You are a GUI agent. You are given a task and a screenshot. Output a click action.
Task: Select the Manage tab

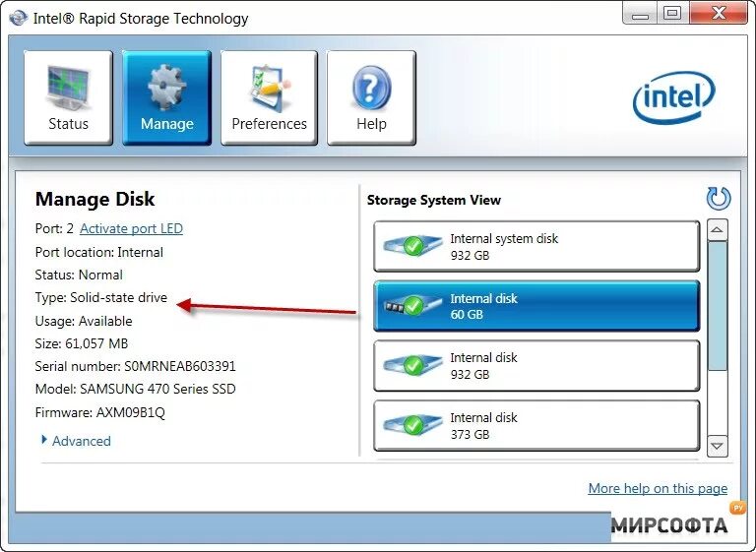[x=166, y=97]
